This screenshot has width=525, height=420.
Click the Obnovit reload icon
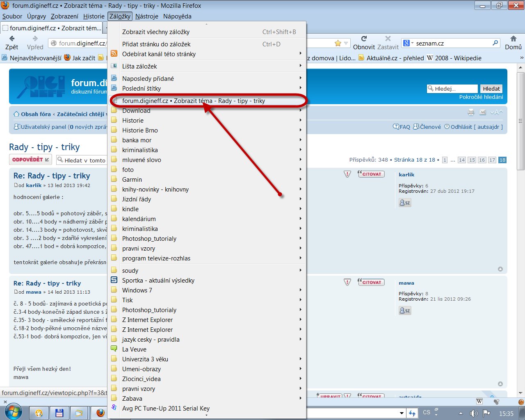coord(364,39)
